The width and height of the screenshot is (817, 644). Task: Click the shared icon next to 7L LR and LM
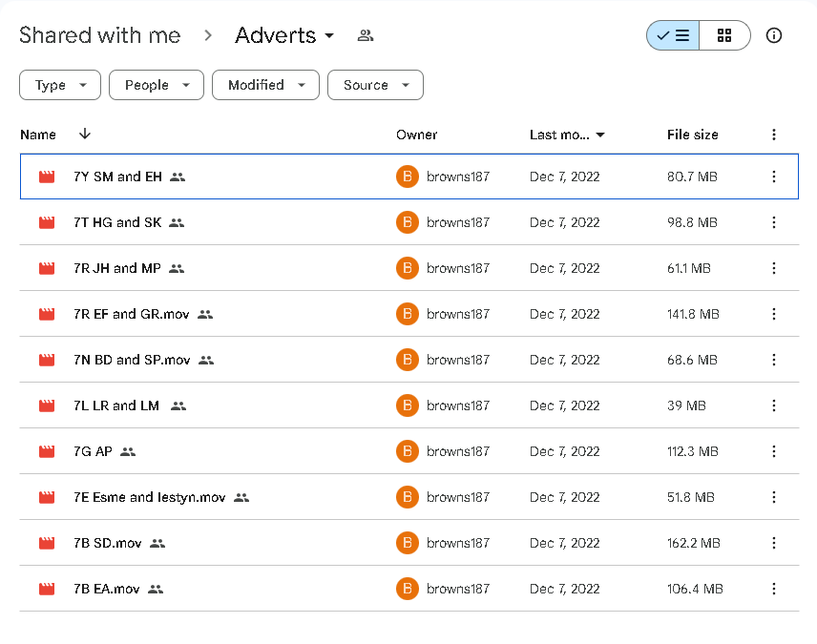coord(178,405)
